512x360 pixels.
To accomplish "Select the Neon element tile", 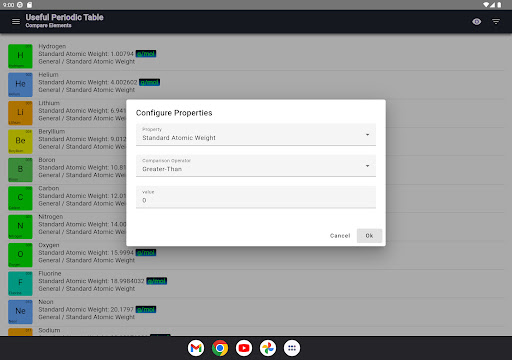I will tap(20, 312).
